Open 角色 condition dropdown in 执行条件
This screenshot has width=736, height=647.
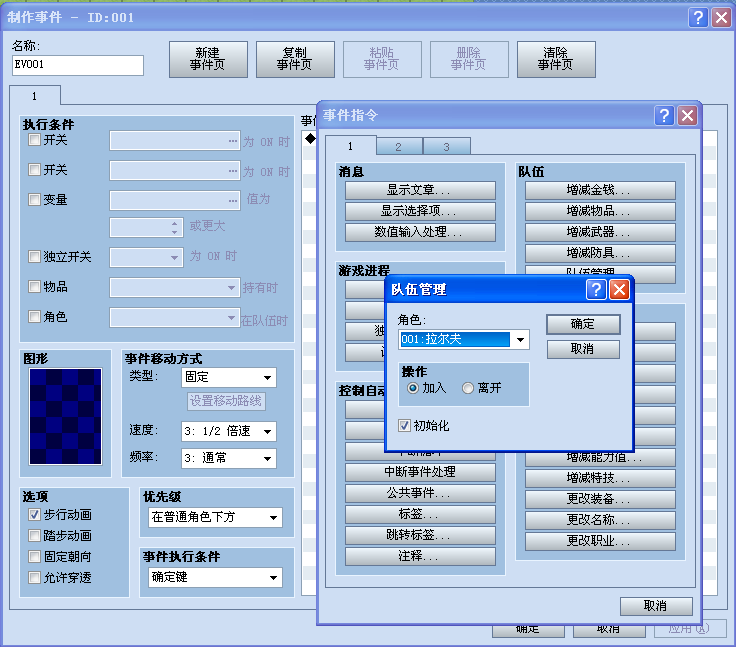(x=175, y=318)
